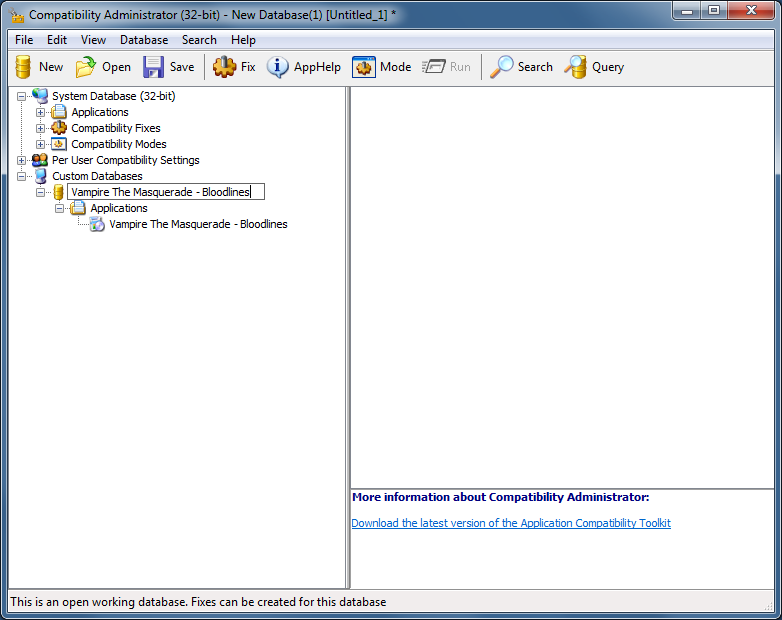This screenshot has width=782, height=620.
Task: Click the Run toolbar label
Action: (x=460, y=67)
